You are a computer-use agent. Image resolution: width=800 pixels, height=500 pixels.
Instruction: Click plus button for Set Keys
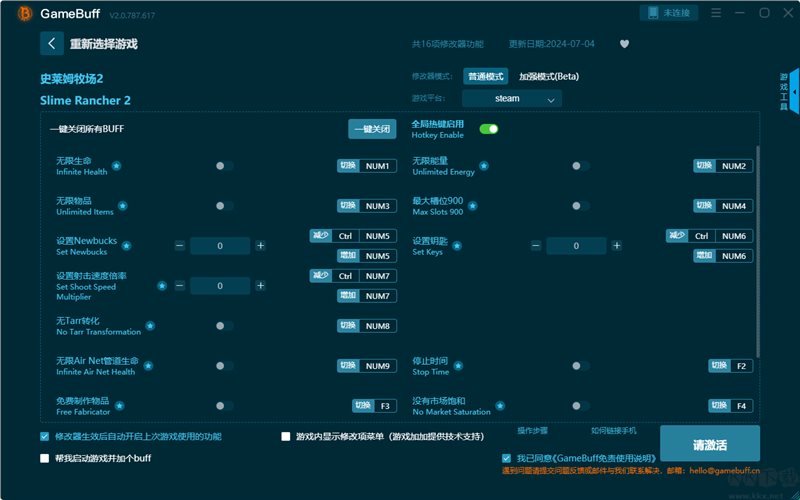pos(616,245)
